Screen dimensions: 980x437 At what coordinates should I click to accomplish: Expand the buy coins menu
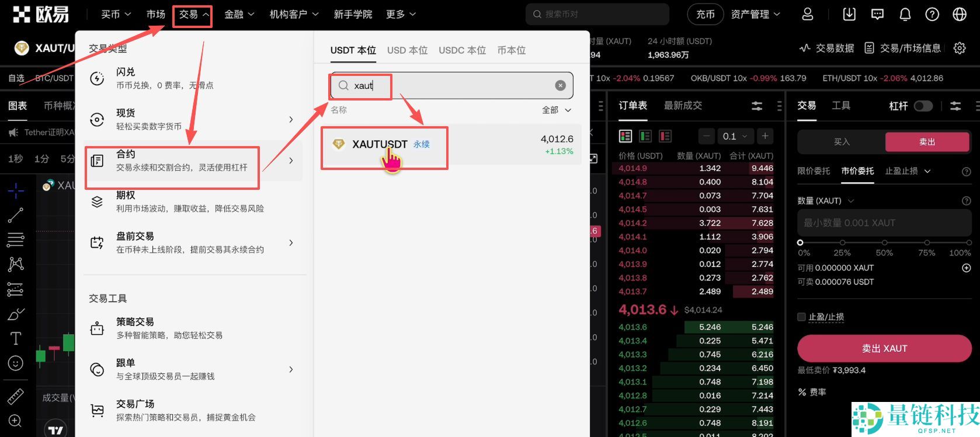[116, 14]
